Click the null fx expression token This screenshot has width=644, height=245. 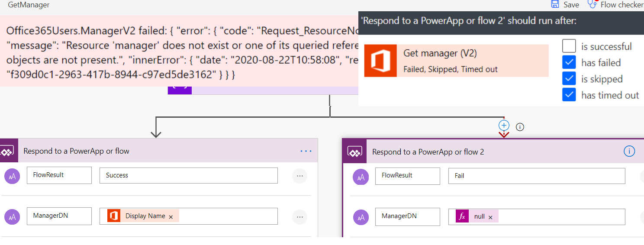[477, 216]
